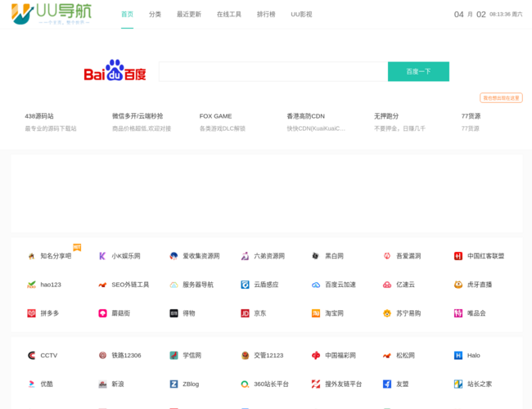Open the 在线工具 menu item

(x=229, y=14)
